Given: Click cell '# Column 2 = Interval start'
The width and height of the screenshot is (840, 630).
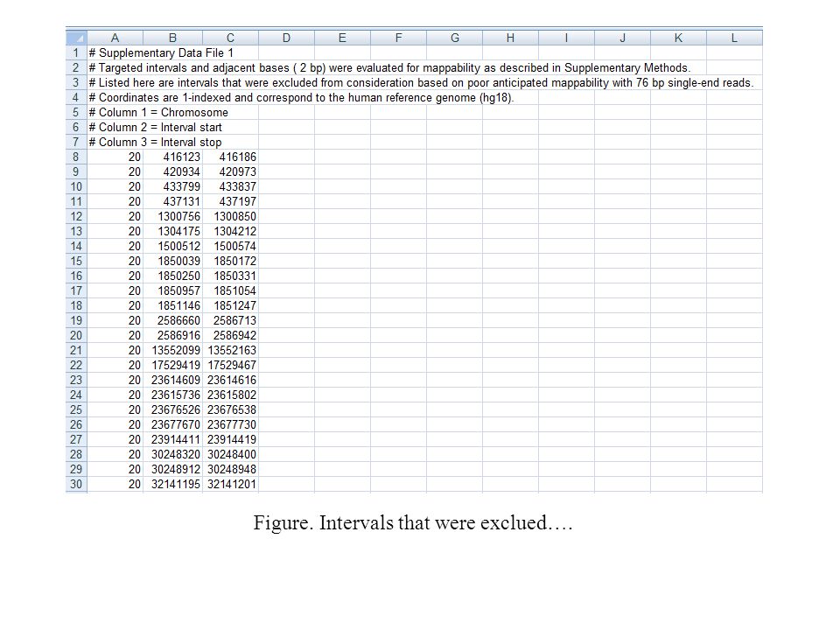Looking at the screenshot, I should pos(156,127).
